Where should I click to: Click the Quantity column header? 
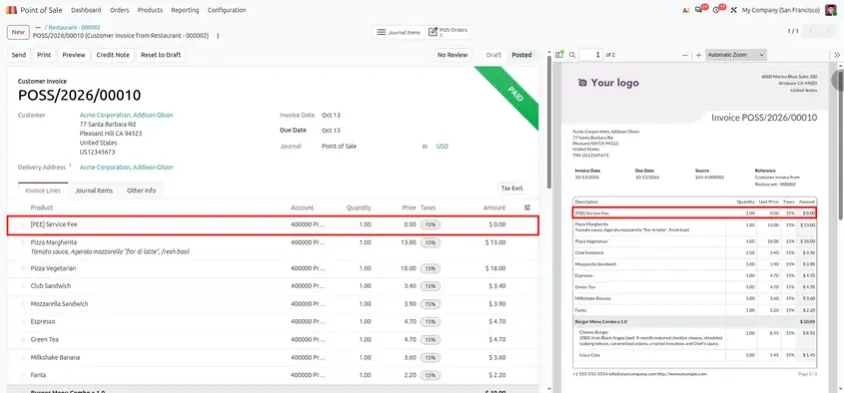click(358, 208)
